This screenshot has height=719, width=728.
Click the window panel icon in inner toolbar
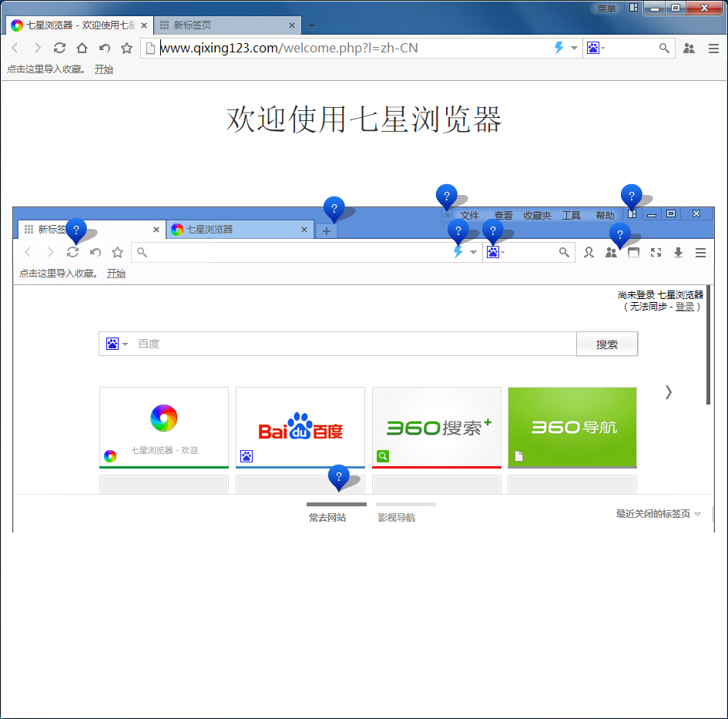(633, 252)
